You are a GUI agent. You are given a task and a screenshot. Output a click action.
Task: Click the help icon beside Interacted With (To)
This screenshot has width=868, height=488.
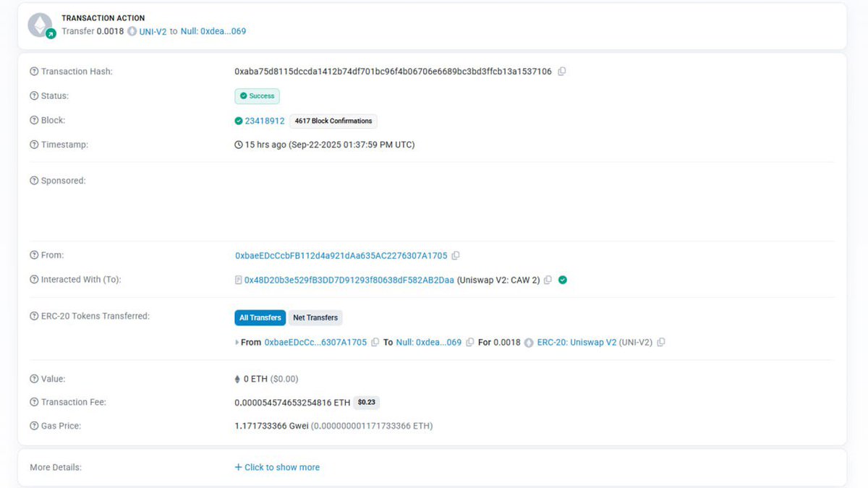pyautogui.click(x=34, y=280)
